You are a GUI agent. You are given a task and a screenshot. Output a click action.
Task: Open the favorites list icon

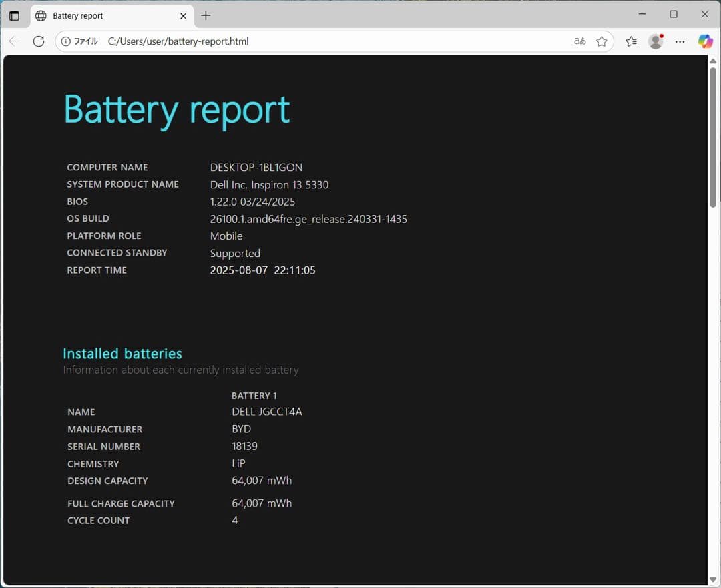631,41
